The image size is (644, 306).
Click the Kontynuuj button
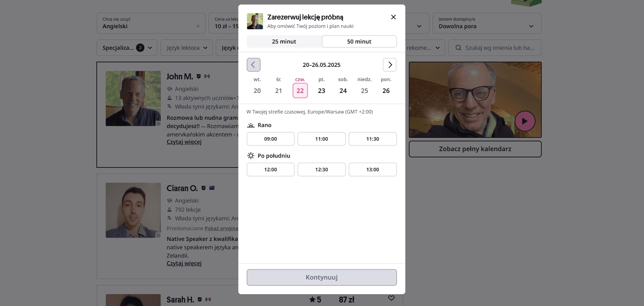[322, 277]
